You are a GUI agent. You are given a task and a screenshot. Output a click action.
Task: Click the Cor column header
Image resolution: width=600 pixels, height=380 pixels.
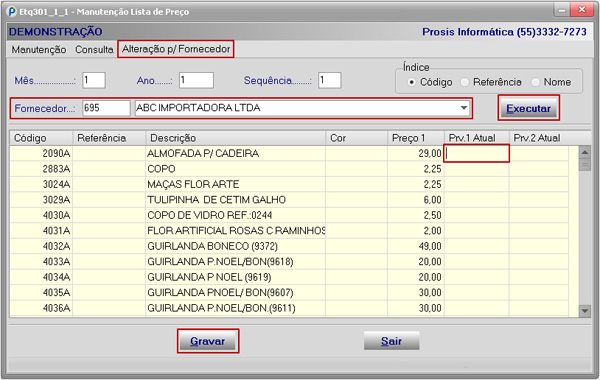pos(357,138)
